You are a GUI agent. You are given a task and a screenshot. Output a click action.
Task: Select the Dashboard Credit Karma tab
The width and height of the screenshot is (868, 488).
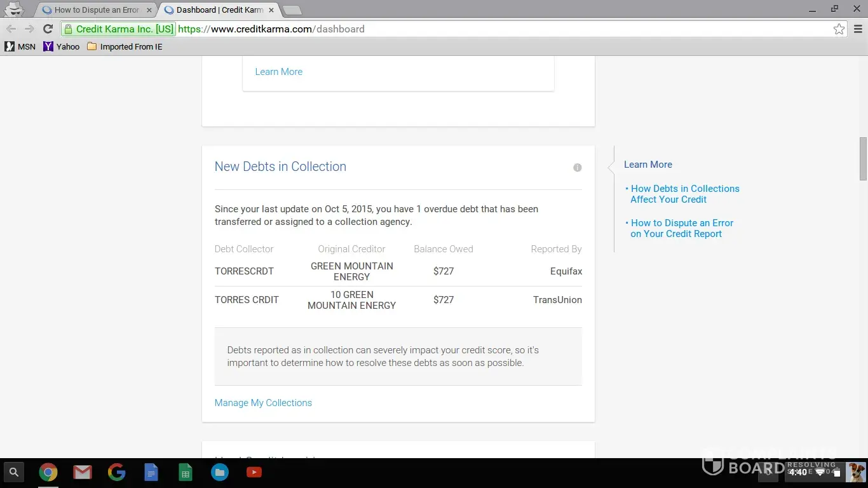[x=216, y=10]
